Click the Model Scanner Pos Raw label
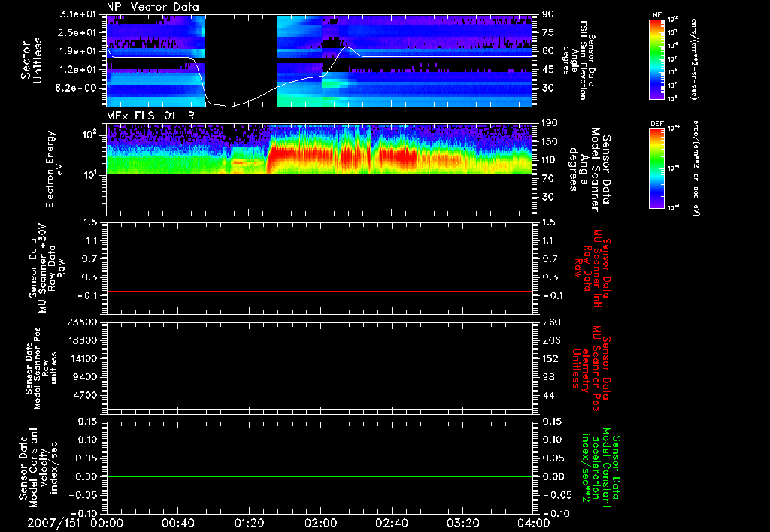 [41, 368]
